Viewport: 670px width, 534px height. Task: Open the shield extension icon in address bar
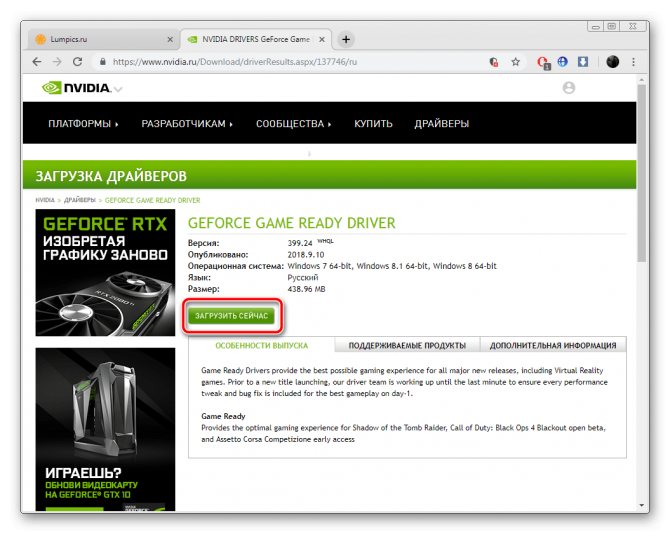494,62
